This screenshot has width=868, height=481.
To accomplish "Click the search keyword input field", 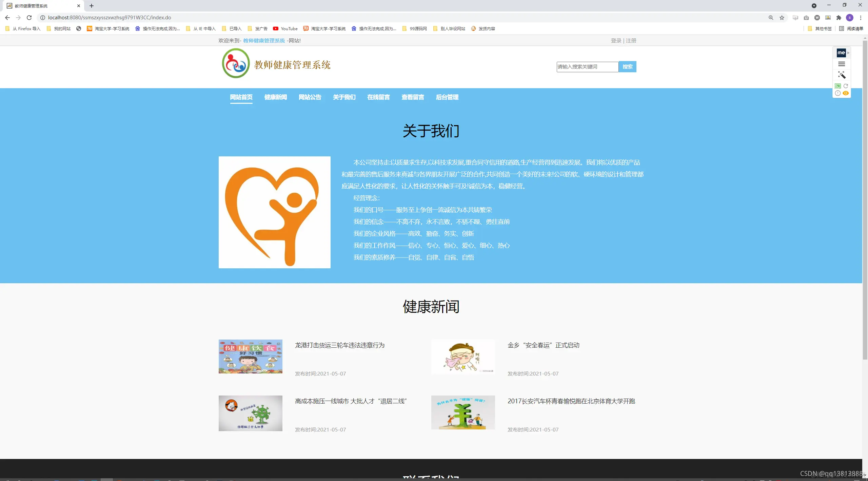I will (x=587, y=66).
